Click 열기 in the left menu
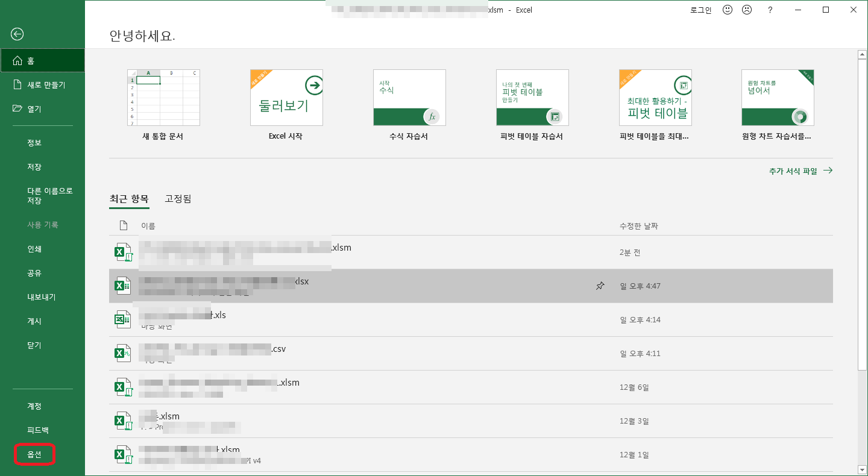Image resolution: width=868 pixels, height=476 pixels. tap(34, 109)
